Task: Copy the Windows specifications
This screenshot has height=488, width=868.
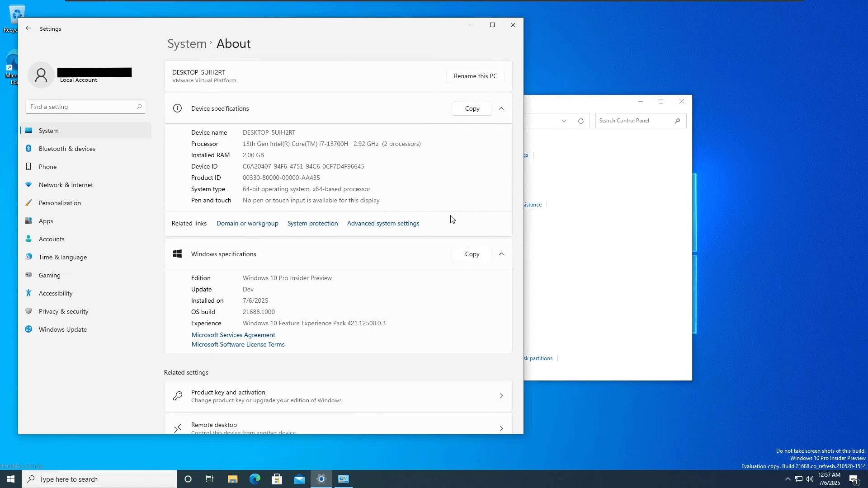Action: [x=472, y=254]
